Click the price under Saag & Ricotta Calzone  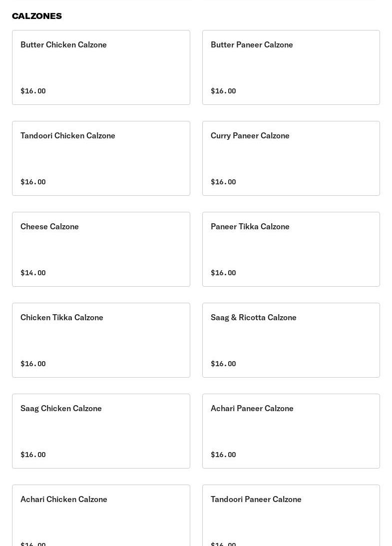click(x=223, y=364)
